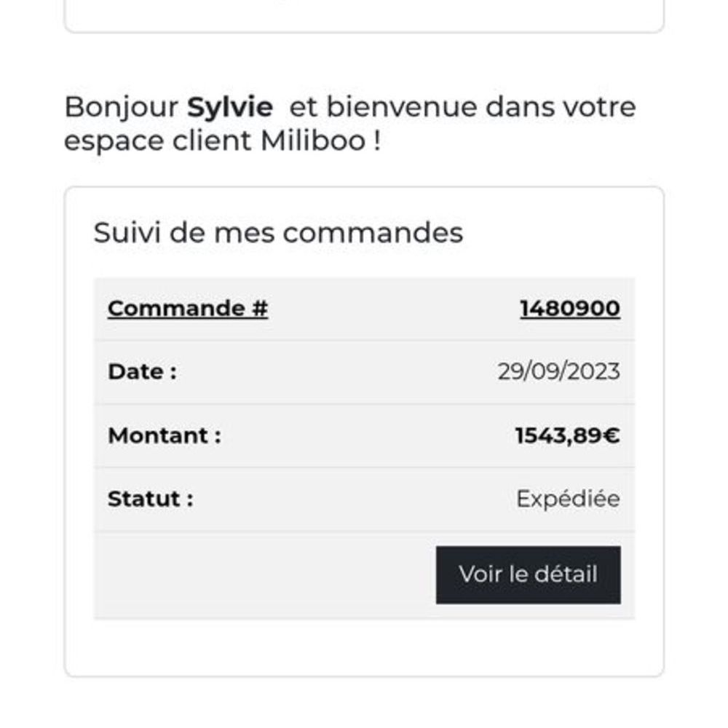Click the white space below the order table
Screen dimensions: 728x728
tap(365, 647)
